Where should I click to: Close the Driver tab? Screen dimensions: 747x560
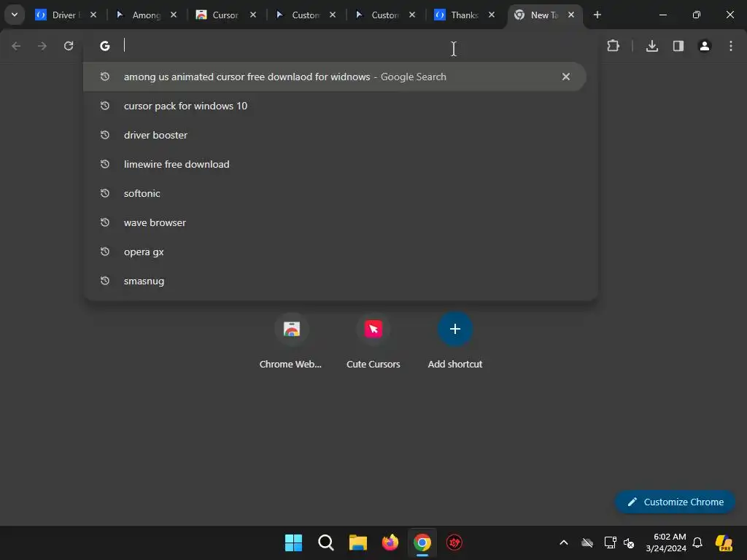(x=93, y=15)
